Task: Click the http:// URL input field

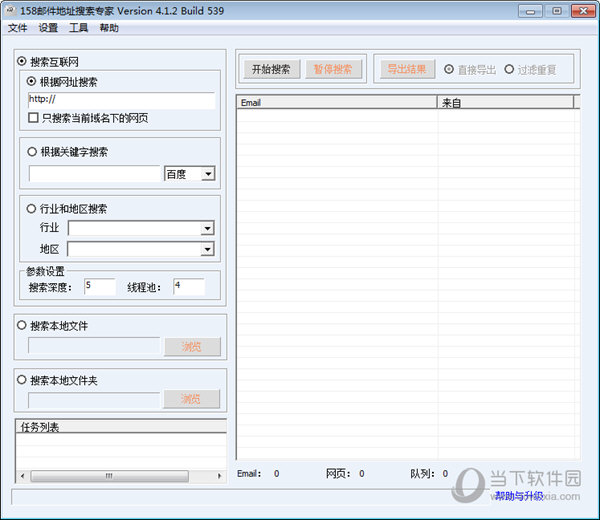Action: click(x=121, y=100)
